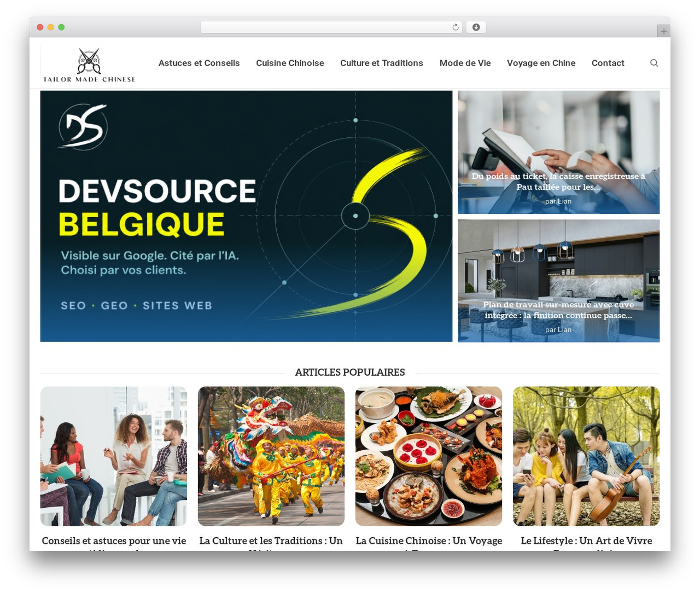Image resolution: width=700 pixels, height=593 pixels.
Task: Click the browser reload icon
Action: tap(455, 27)
